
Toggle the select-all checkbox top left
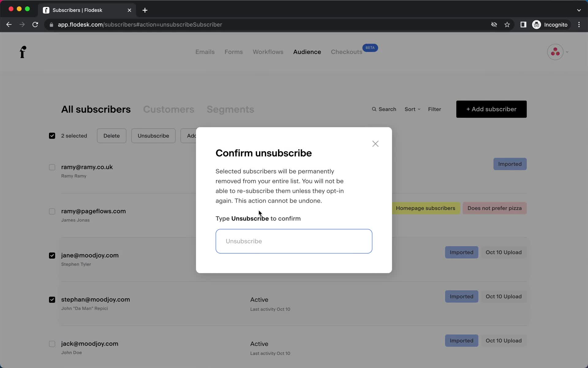coord(52,136)
